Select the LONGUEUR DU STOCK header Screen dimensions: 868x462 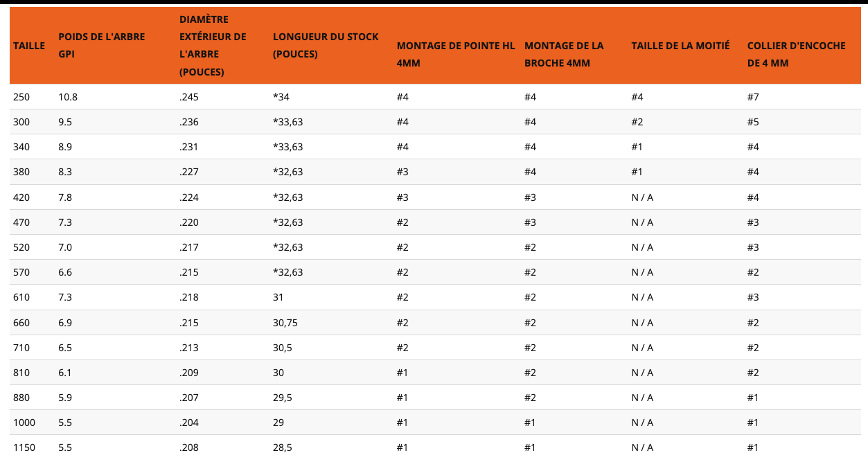point(326,45)
